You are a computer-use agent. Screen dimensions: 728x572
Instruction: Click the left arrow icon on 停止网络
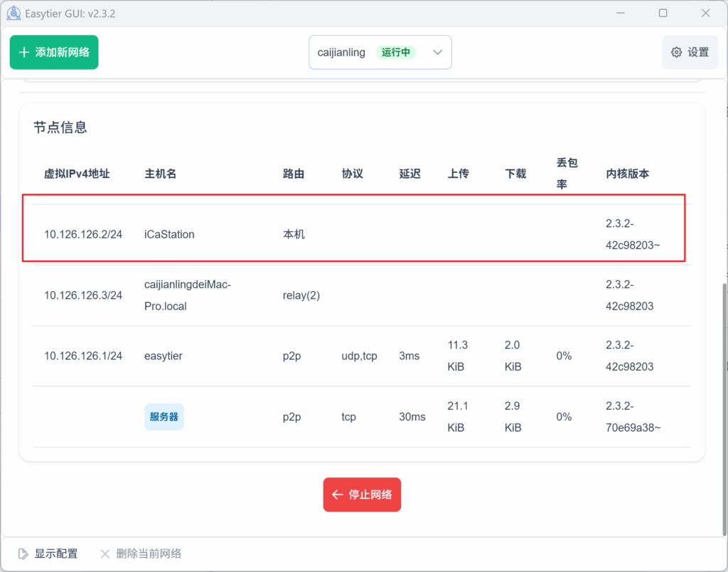[x=338, y=495]
